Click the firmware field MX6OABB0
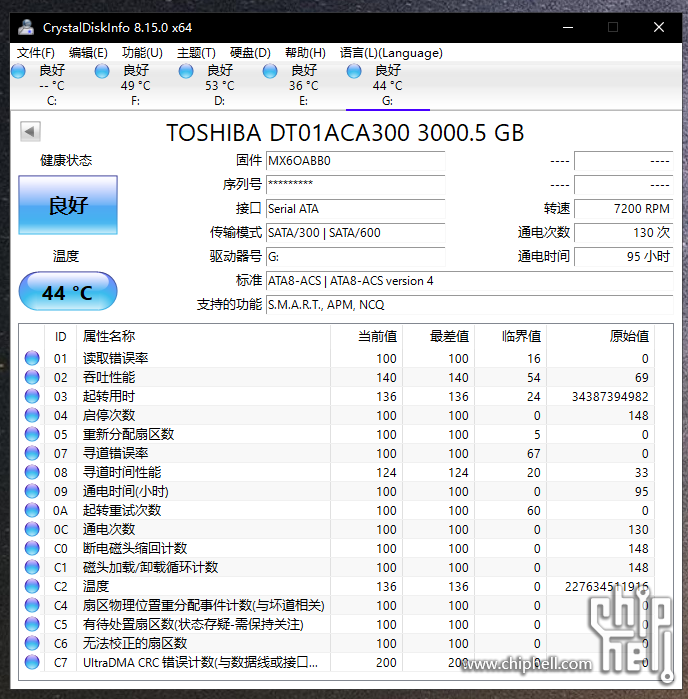 pyautogui.click(x=355, y=161)
